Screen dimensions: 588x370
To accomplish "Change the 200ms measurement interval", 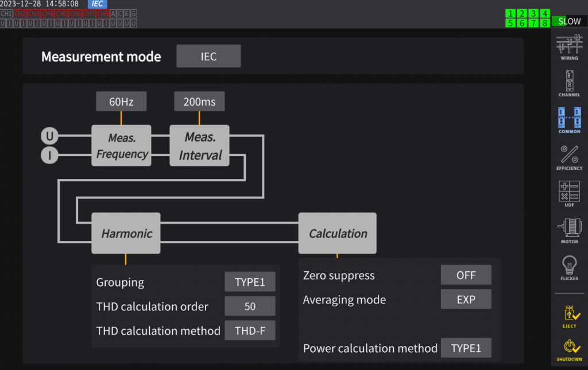I will pos(199,101).
